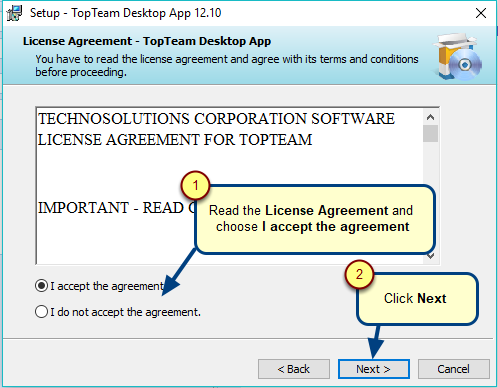Click 'License Agreement - TopTeam Desktop App' heading
This screenshot has height=388, width=498.
coord(147,41)
